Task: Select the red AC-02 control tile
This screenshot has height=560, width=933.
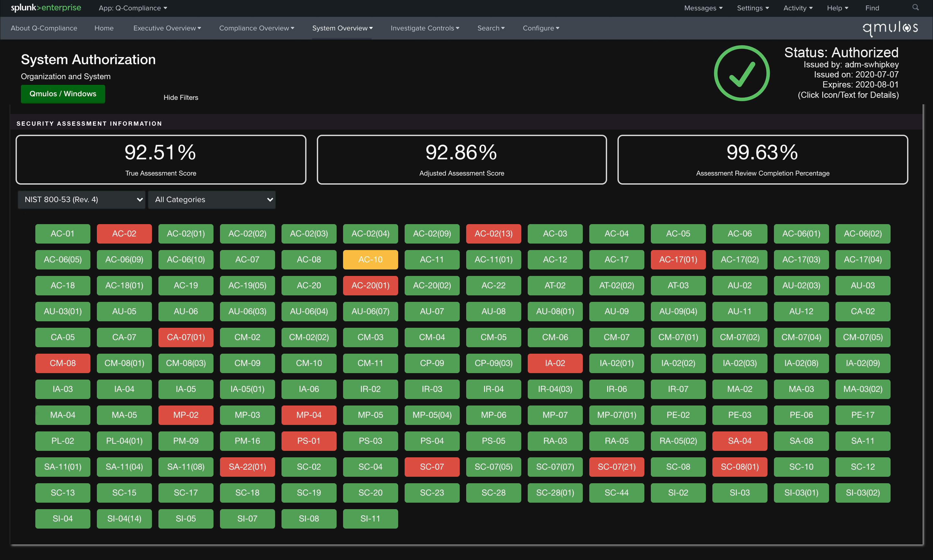Action: (124, 234)
